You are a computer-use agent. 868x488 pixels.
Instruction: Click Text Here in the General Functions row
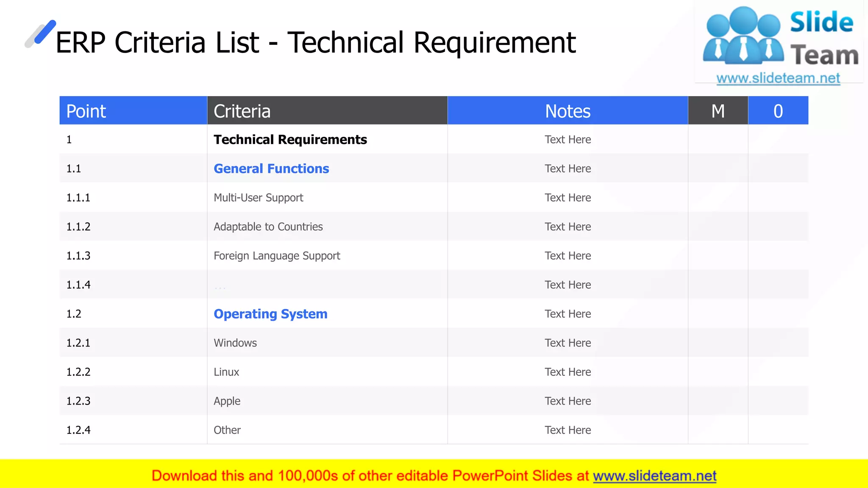tap(568, 169)
